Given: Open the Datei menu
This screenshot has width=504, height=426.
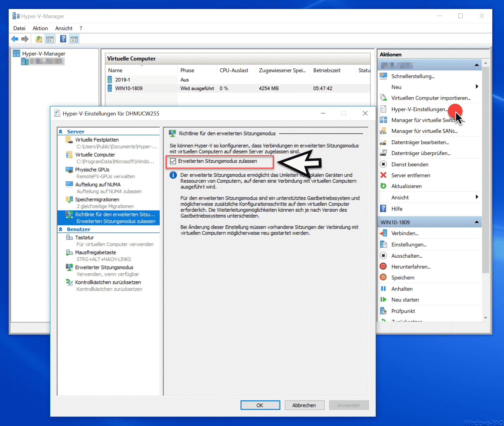Looking at the screenshot, I should pos(19,28).
